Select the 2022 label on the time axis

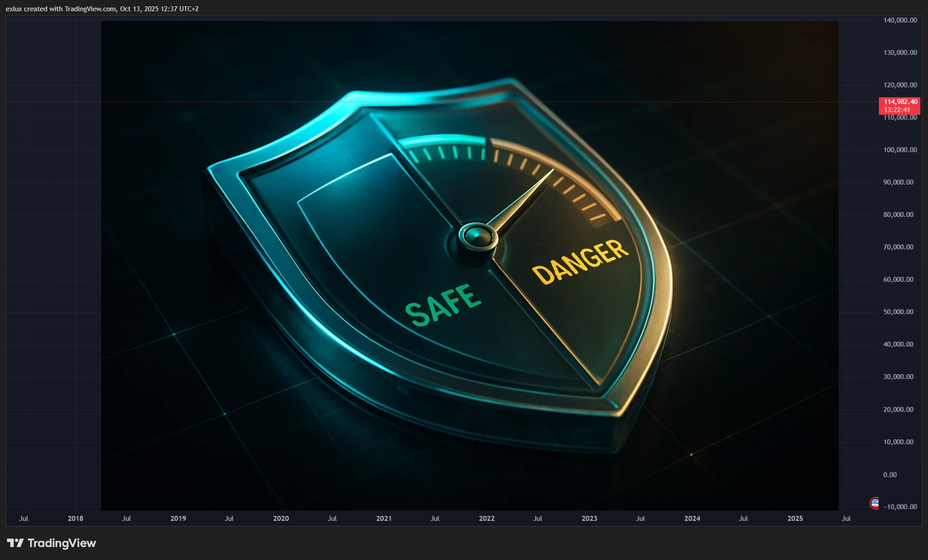[487, 518]
